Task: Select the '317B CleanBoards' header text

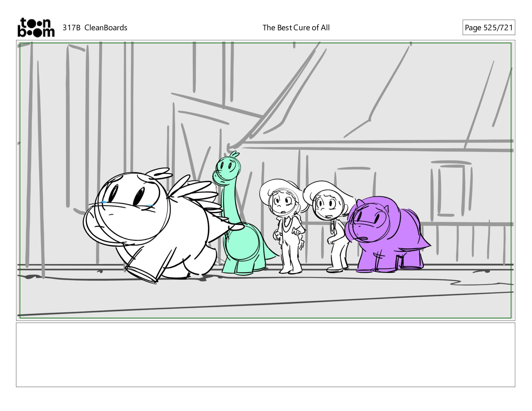Action: pyautogui.click(x=95, y=28)
